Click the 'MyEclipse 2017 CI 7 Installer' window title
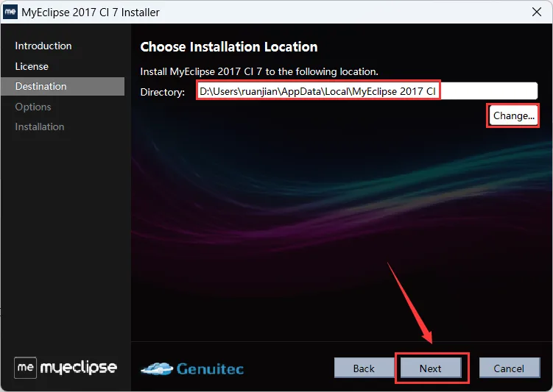Viewport: 553px width, 392px height. 91,13
